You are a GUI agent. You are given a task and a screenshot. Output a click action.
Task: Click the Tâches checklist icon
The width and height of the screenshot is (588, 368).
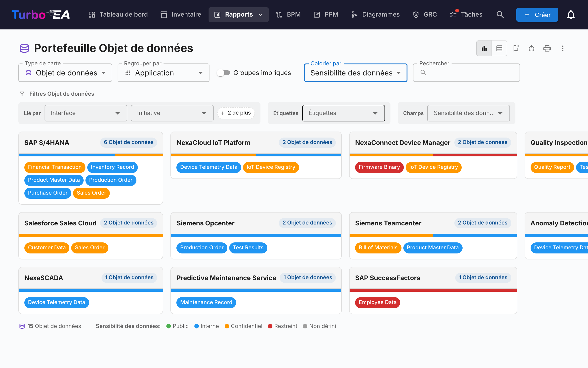pos(453,14)
